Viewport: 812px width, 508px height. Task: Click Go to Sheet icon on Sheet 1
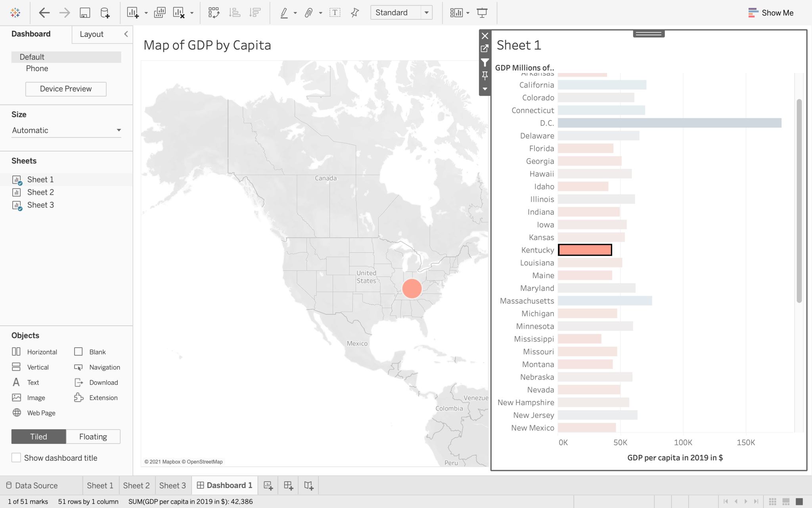click(x=485, y=48)
